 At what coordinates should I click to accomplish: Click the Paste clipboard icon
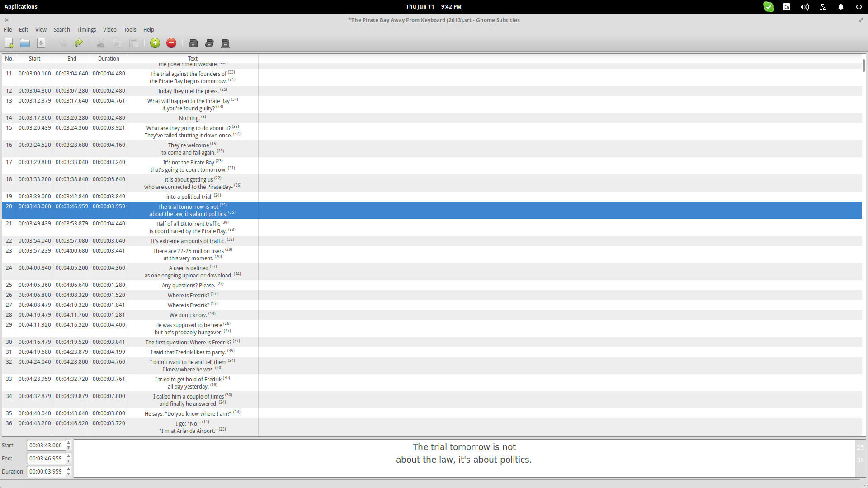point(133,43)
